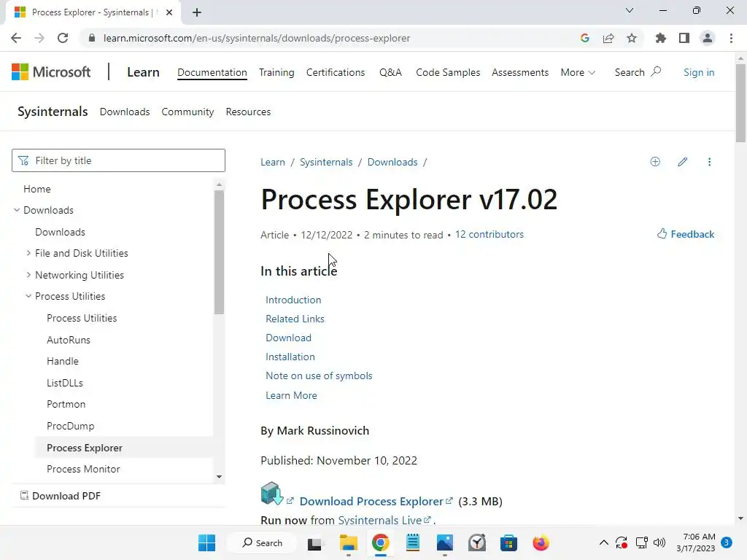Open the Community nav item
The image size is (747, 560).
(x=187, y=112)
